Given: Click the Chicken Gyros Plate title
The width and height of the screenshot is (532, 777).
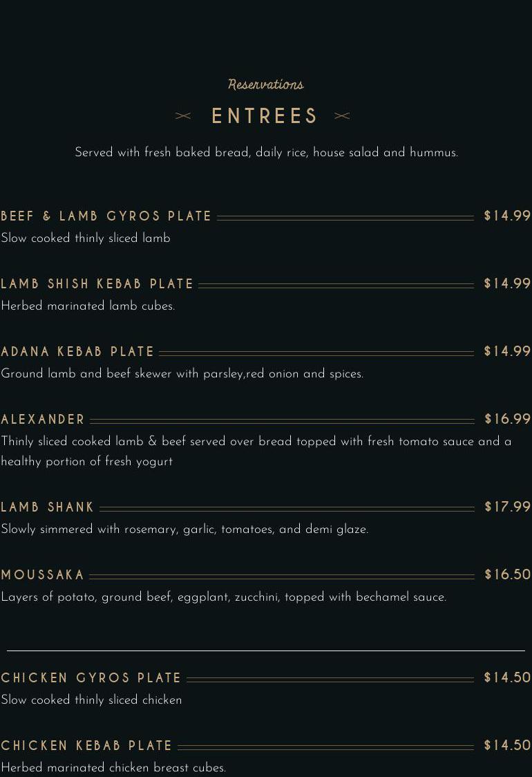Looking at the screenshot, I should coord(91,678).
